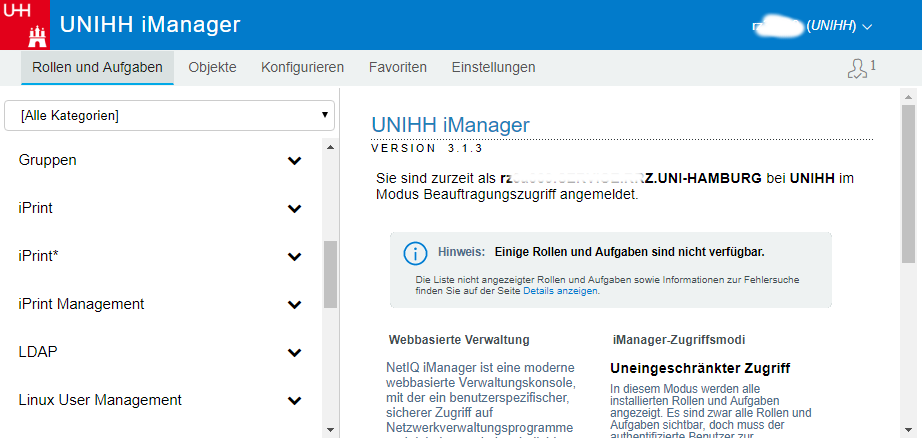Follow the Details anzeigen link
This screenshot has height=438, width=922.
pyautogui.click(x=560, y=290)
